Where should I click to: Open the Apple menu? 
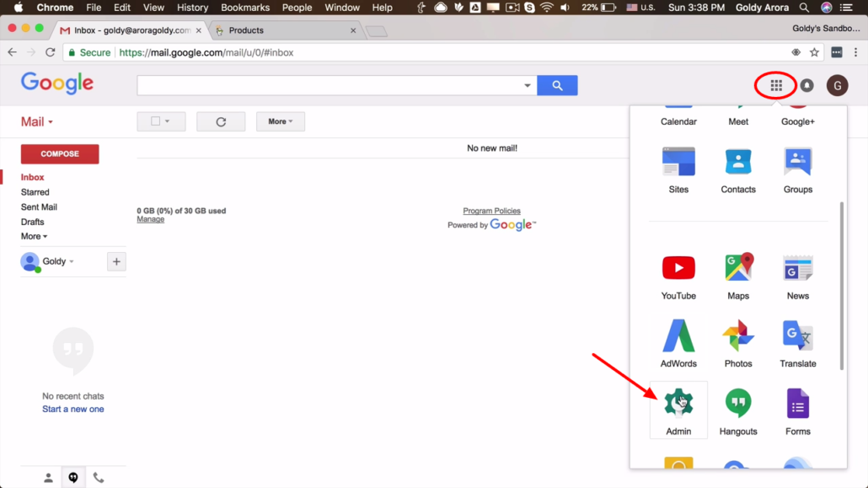[19, 8]
